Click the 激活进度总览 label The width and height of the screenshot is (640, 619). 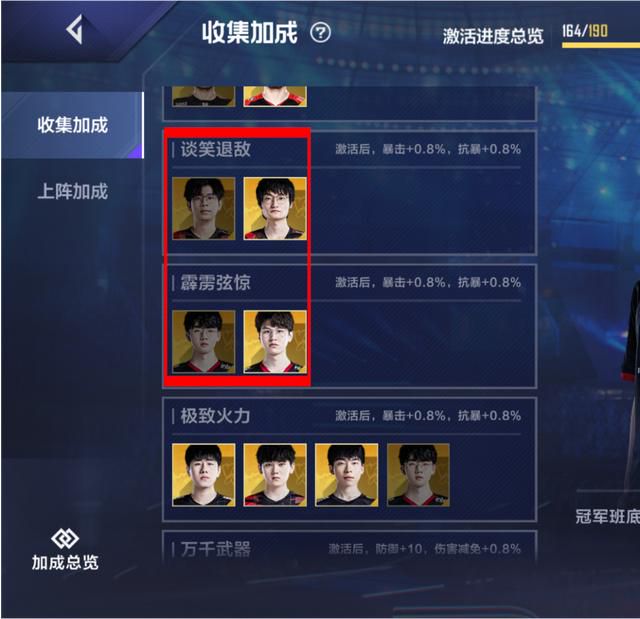point(493,36)
